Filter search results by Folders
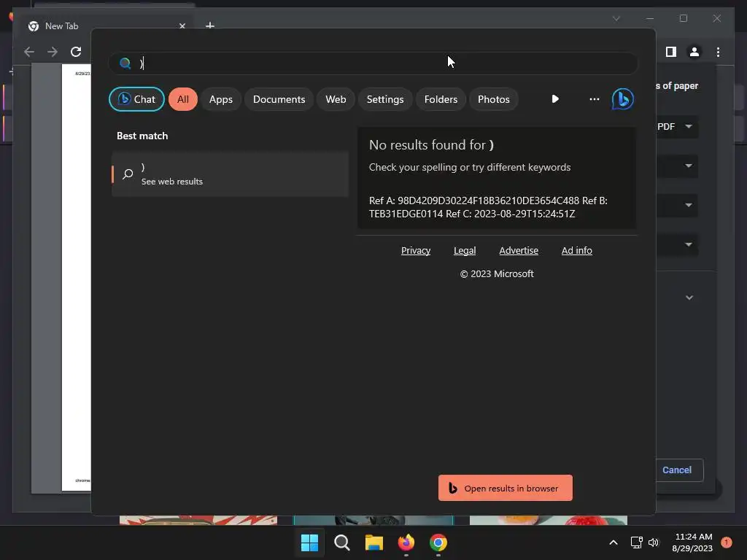This screenshot has width=747, height=560. 441,99
